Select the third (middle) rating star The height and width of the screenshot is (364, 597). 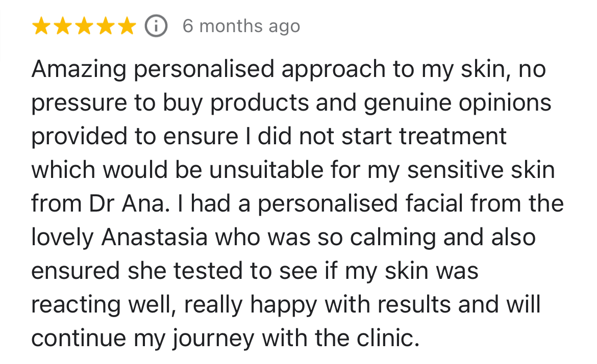tap(84, 26)
